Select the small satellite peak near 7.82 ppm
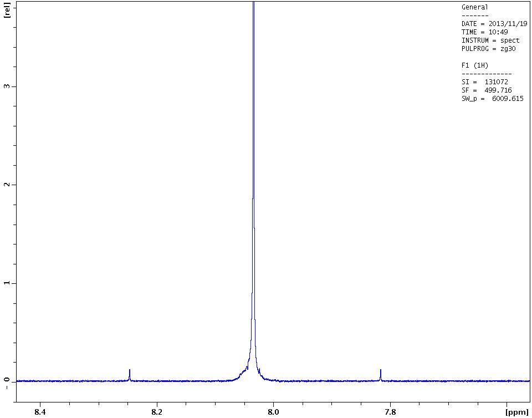Image resolution: width=532 pixels, height=418 pixels. click(x=381, y=375)
